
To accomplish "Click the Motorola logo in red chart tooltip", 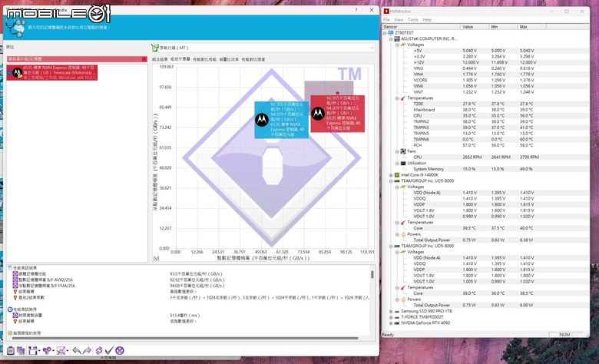I will click(x=318, y=114).
